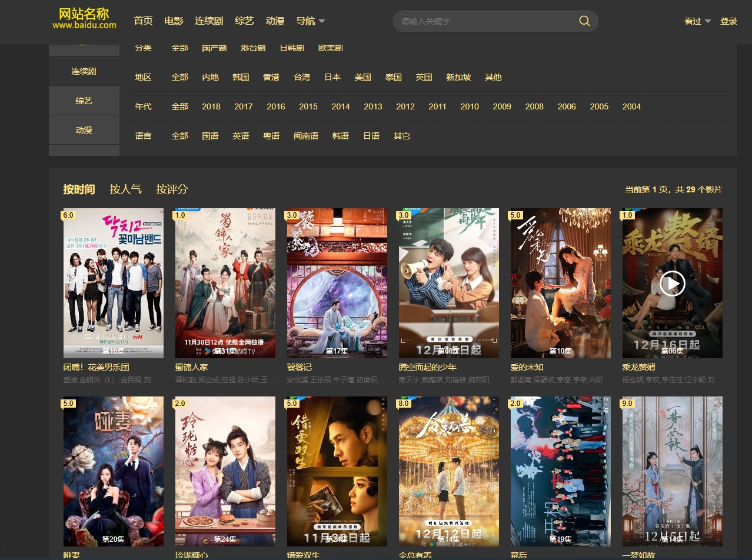The height and width of the screenshot is (560, 752).
Task: Click the 腾空而起的少年 title link
Action: 428,367
